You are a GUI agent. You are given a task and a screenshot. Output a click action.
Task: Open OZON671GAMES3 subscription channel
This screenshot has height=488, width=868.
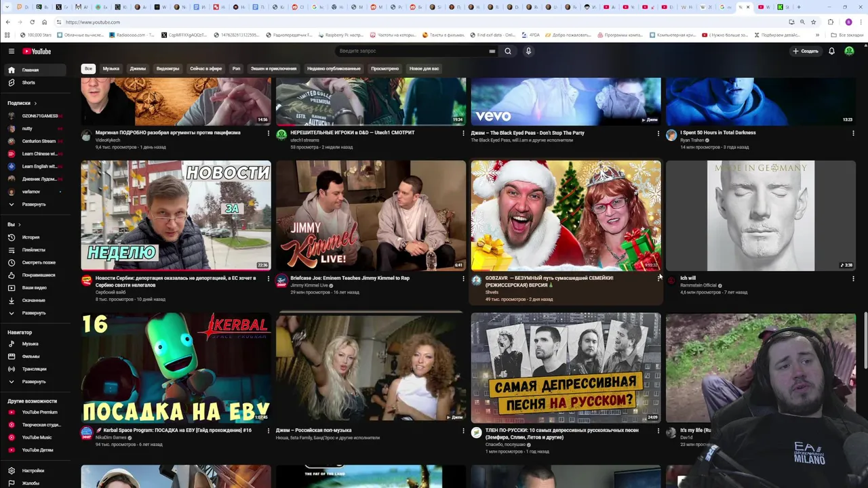[x=35, y=116]
